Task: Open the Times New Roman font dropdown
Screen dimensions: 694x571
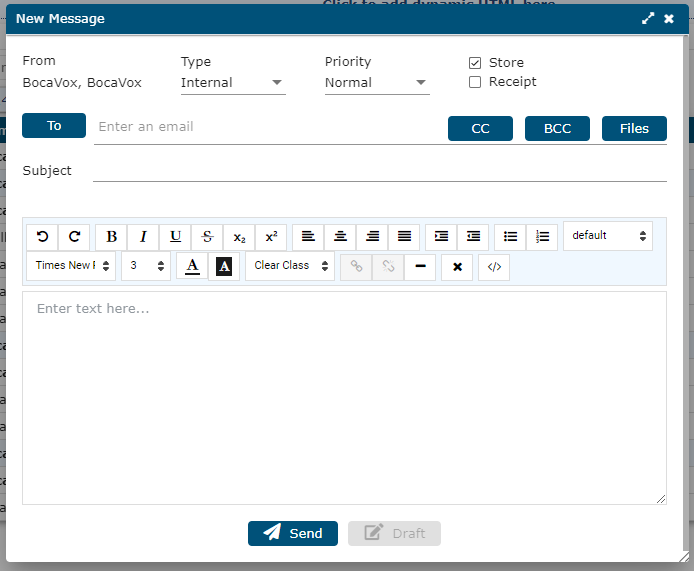Action: click(70, 266)
